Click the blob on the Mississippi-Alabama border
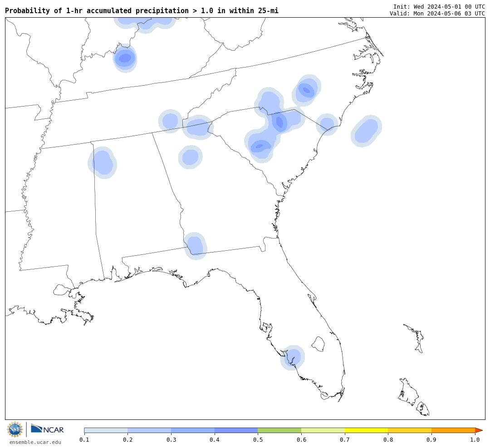This screenshot has width=490, height=448. [102, 162]
